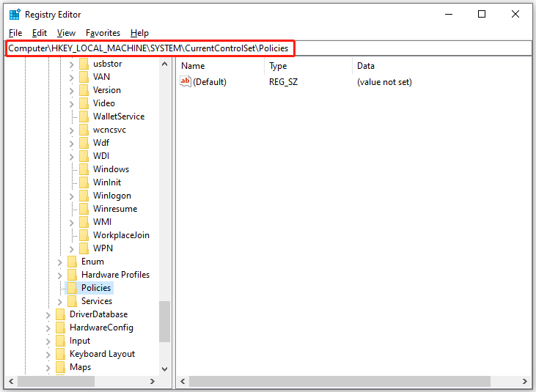
Task: Select the Version folder icon
Action: coord(84,90)
